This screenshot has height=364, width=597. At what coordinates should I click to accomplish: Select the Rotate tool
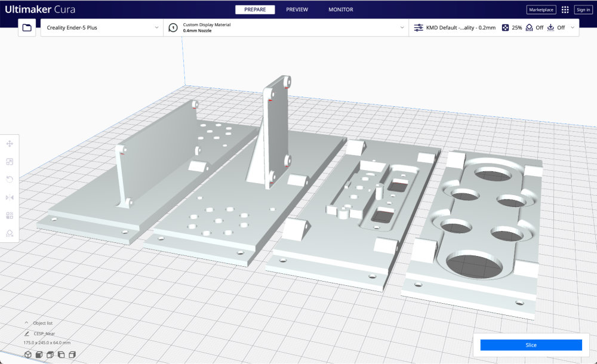click(x=10, y=180)
